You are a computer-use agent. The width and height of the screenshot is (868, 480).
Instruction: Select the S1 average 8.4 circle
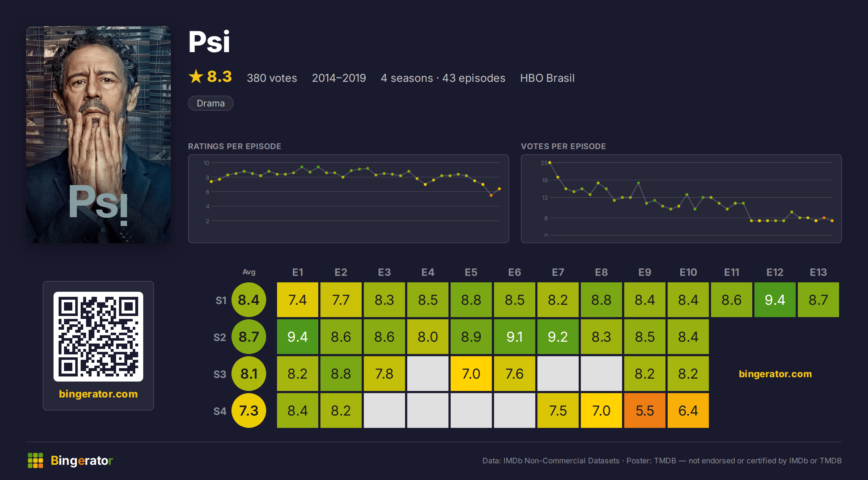coord(249,300)
